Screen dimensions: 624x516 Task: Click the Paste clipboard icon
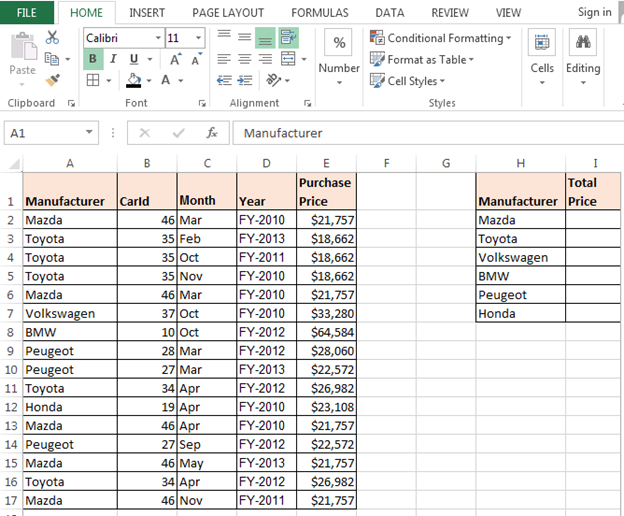pos(23,46)
